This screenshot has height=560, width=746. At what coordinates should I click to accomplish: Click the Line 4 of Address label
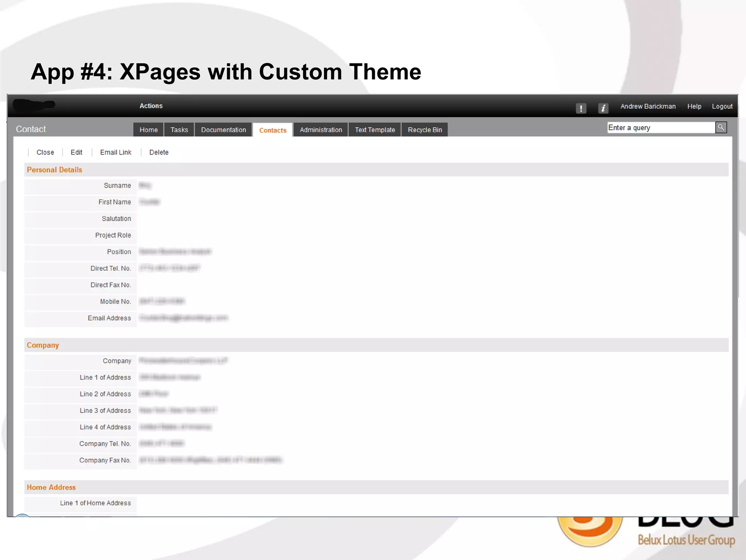[x=105, y=427]
